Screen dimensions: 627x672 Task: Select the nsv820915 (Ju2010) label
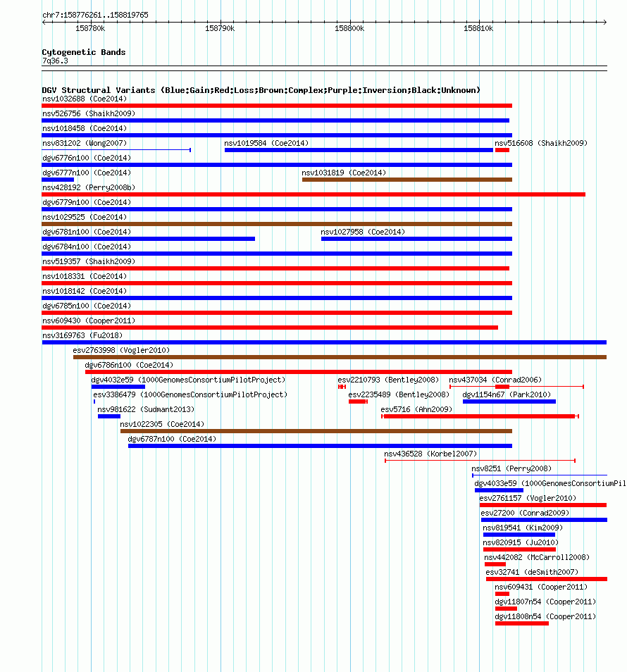[x=521, y=542]
